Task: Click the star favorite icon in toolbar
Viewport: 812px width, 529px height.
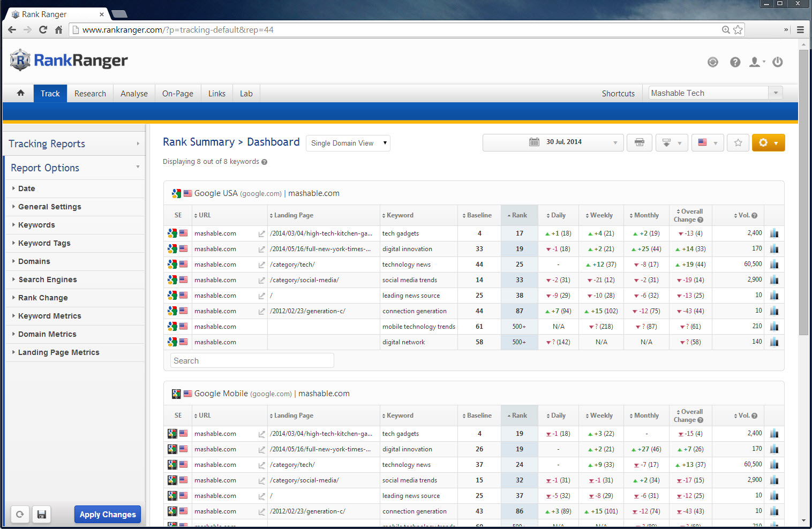Action: pos(738,142)
